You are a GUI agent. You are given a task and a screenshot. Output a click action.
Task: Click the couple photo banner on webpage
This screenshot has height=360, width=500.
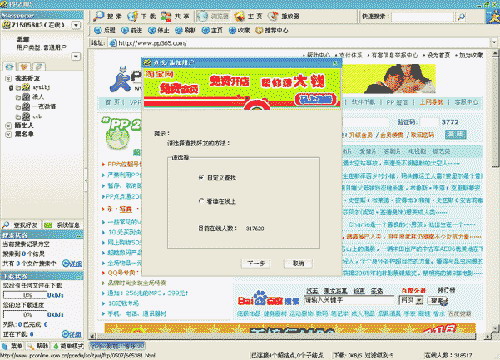[x=389, y=78]
